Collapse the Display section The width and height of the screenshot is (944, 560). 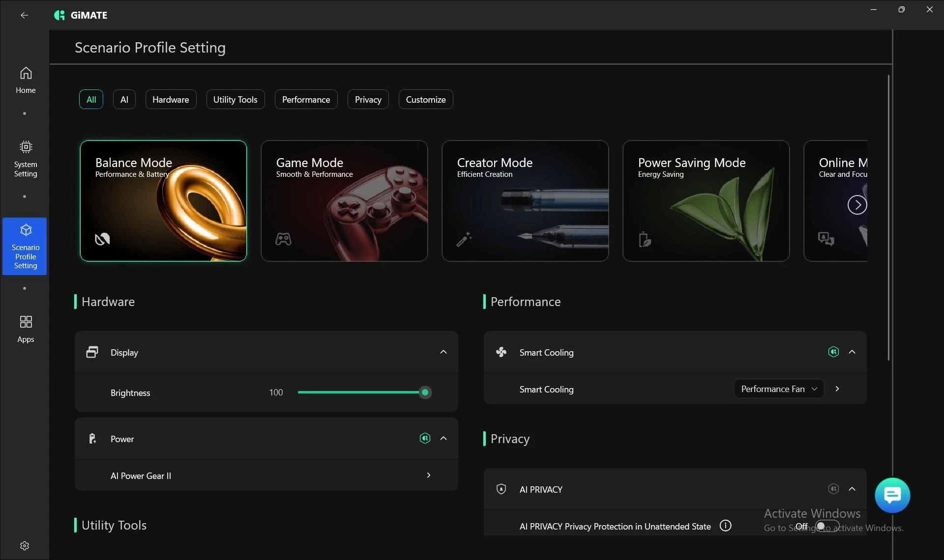click(x=443, y=352)
